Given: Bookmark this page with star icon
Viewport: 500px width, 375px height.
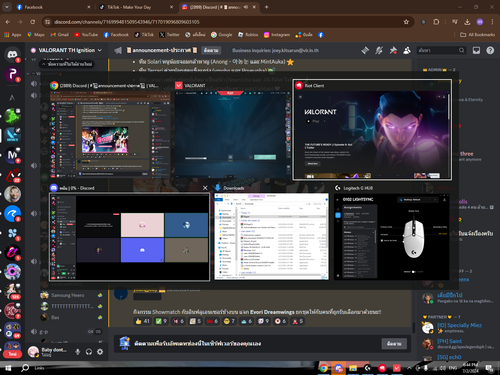Looking at the screenshot, I should coord(406,22).
